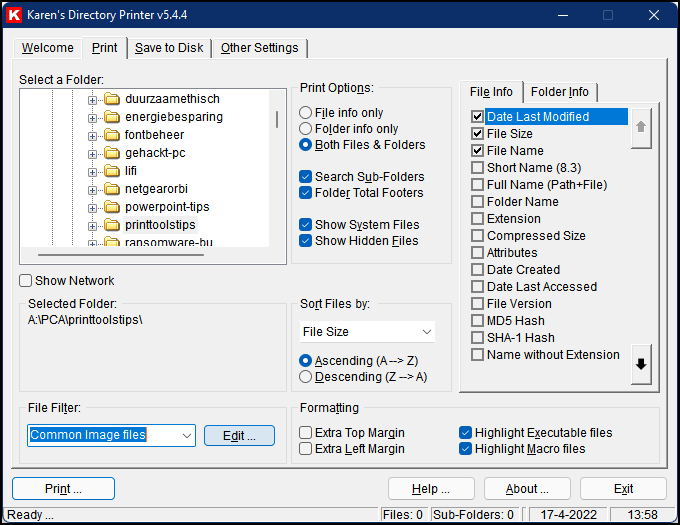Open the Other Settings tab
This screenshot has width=680, height=525.
click(x=260, y=48)
